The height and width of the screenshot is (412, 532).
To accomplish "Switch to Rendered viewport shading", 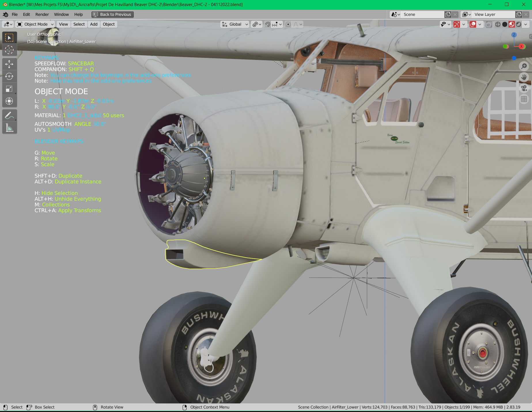I will (x=518, y=24).
